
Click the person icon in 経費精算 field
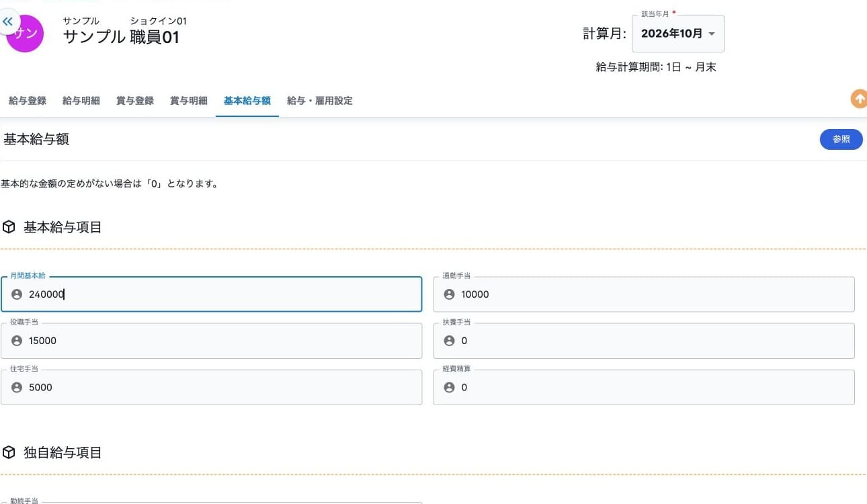[x=449, y=387]
